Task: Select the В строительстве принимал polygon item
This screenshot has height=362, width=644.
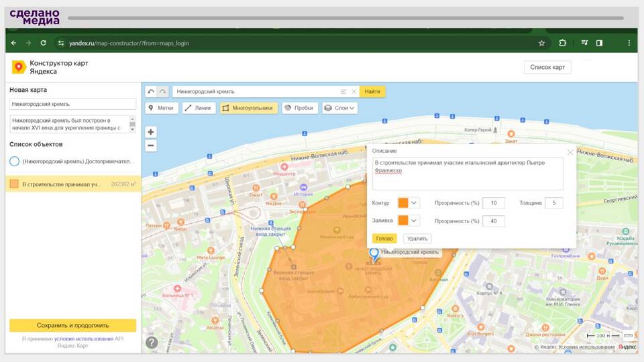Action: (x=72, y=184)
